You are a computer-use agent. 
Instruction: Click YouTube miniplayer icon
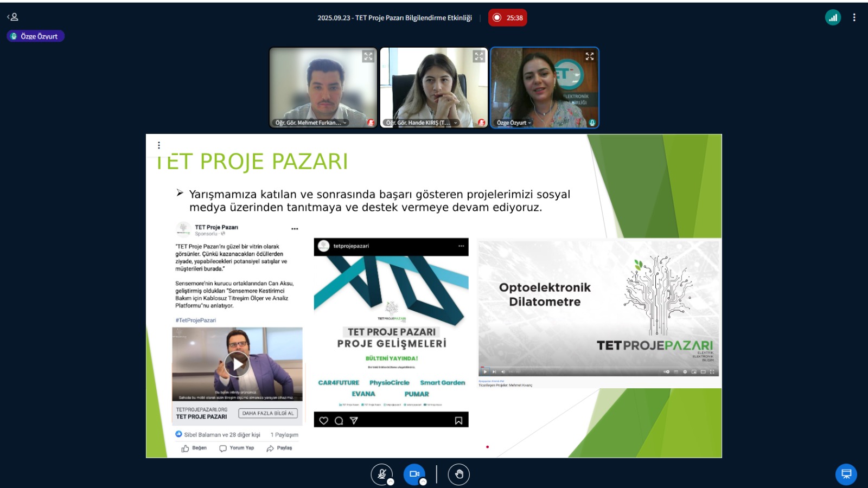coord(694,372)
